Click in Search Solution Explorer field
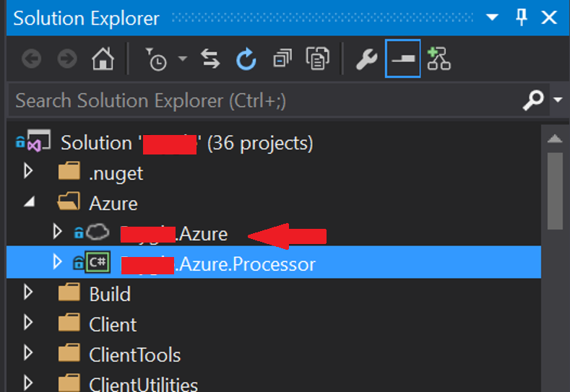Viewport: 570px width, 392px height. 260,100
